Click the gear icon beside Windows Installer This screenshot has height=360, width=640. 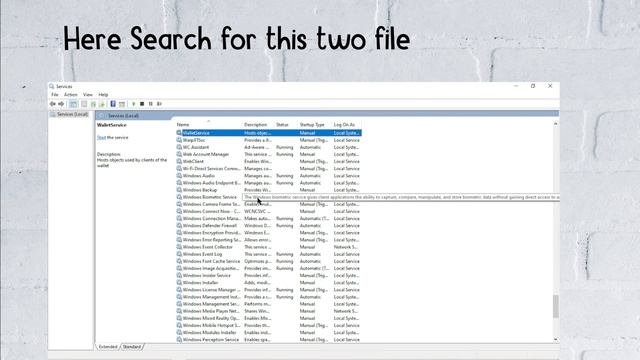tap(179, 282)
